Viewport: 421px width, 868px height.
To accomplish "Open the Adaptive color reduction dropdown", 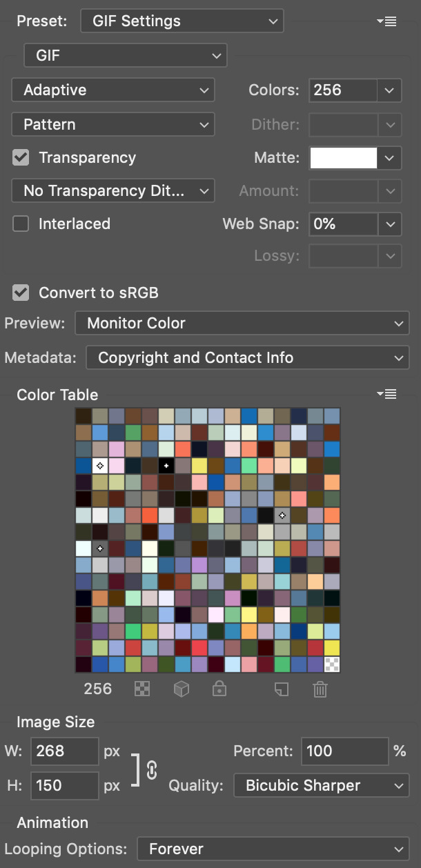I will pos(113,90).
